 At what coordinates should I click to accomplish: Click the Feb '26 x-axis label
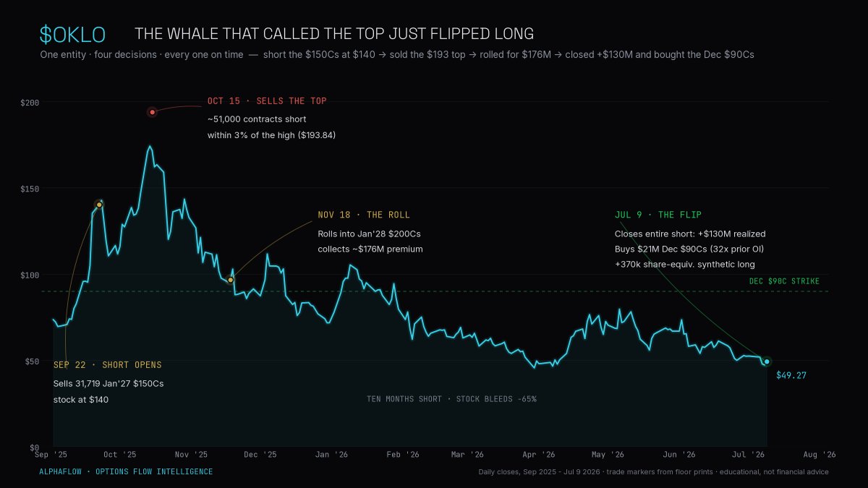click(402, 455)
